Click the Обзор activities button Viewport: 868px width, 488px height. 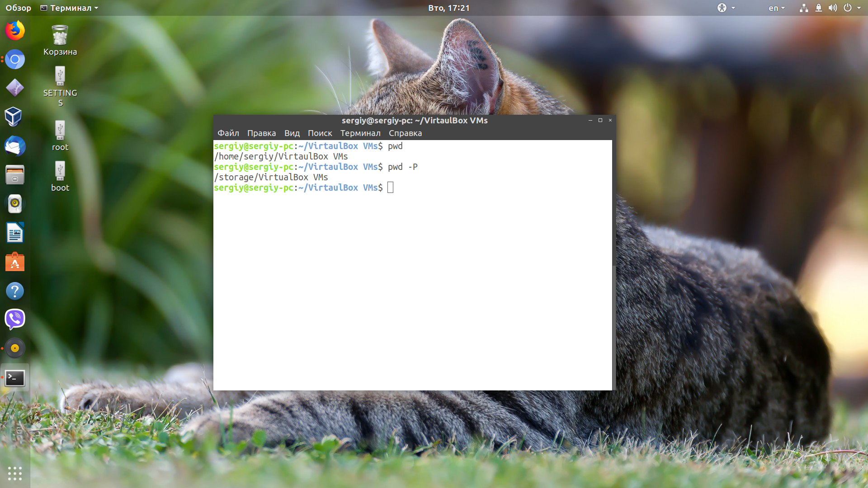[18, 8]
